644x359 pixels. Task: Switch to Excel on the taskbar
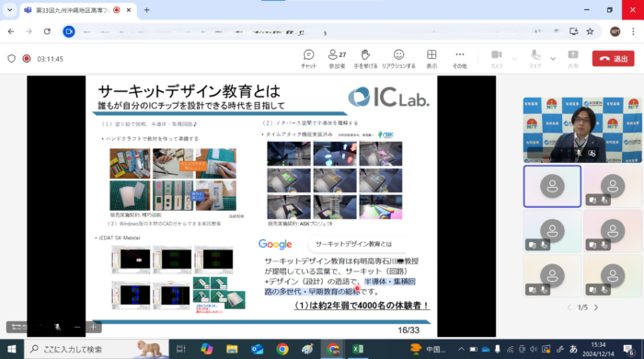[x=358, y=349]
